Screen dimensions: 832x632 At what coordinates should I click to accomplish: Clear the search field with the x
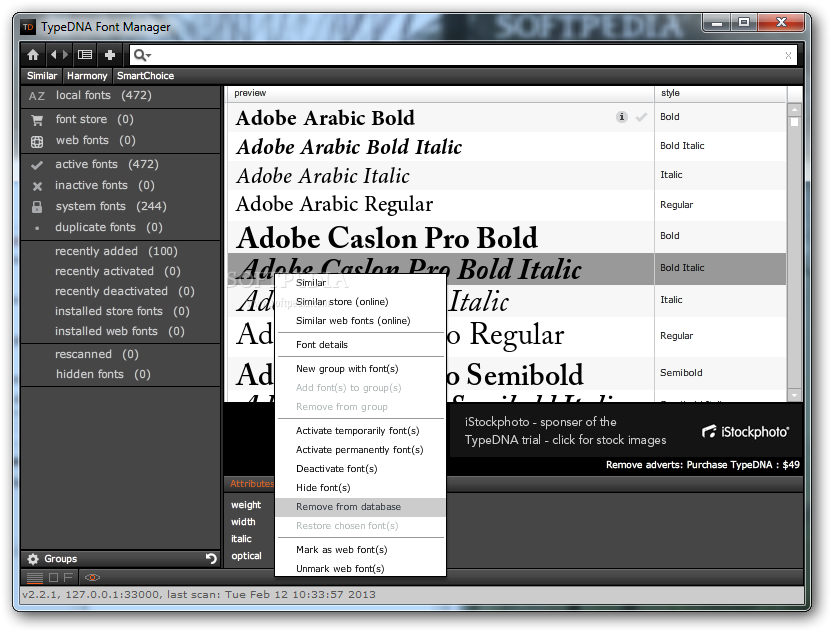pos(788,55)
